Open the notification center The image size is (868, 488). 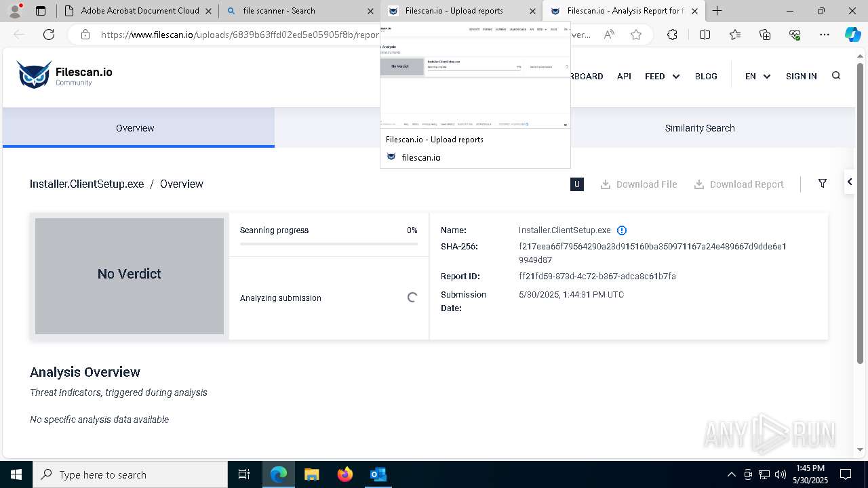pyautogui.click(x=846, y=474)
